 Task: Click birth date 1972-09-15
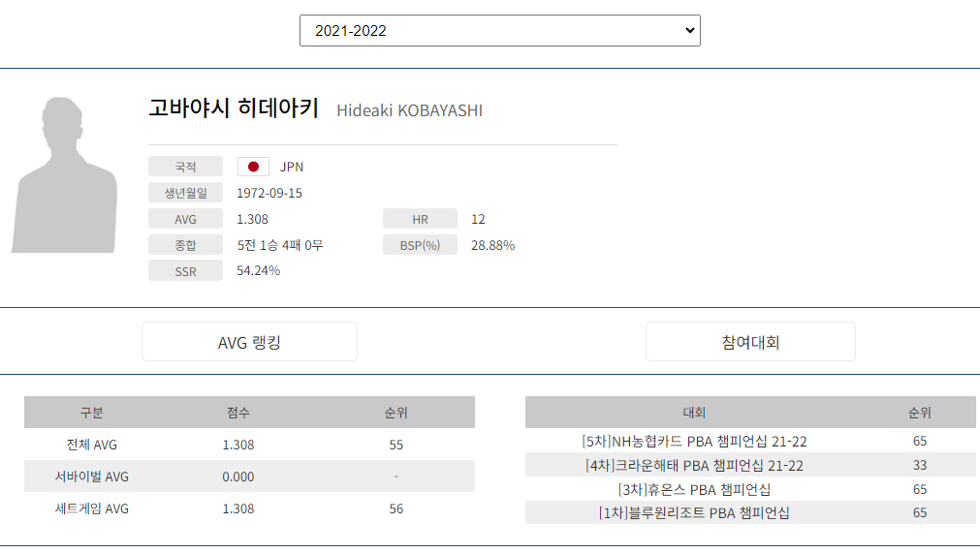click(269, 193)
